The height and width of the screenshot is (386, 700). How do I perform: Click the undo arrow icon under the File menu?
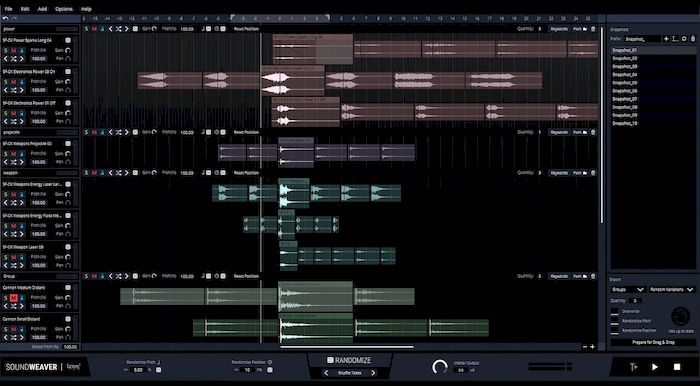5,18
